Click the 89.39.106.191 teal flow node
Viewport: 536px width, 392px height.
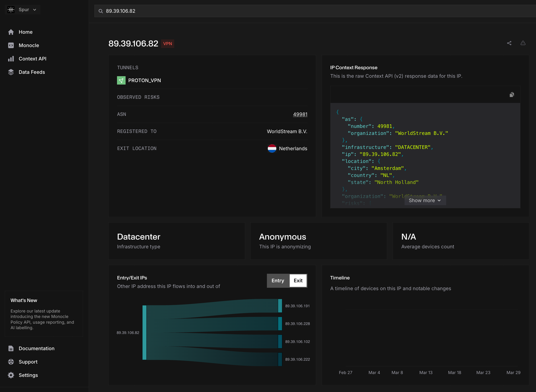(280, 306)
